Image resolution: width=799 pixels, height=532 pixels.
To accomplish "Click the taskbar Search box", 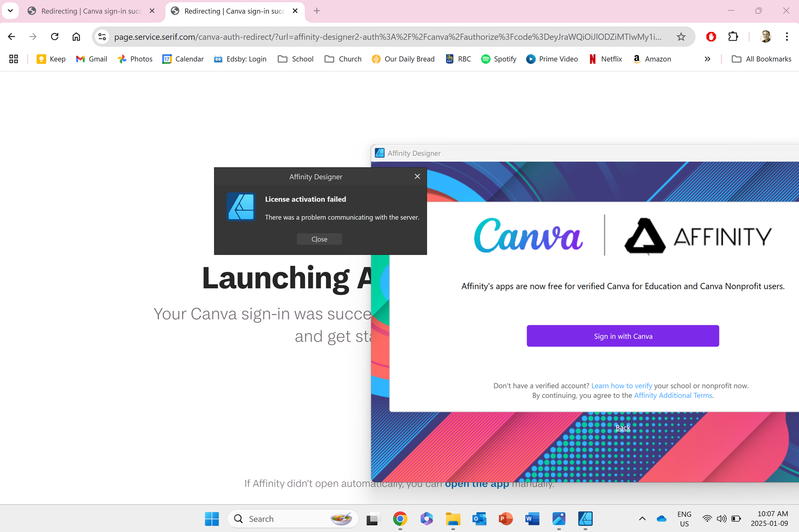I will [x=293, y=519].
